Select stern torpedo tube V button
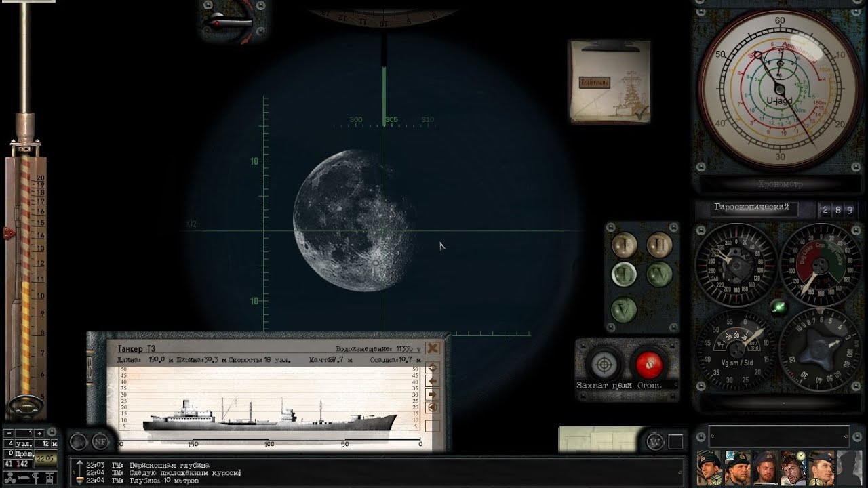Image resolution: width=868 pixels, height=488 pixels. pyautogui.click(x=624, y=309)
